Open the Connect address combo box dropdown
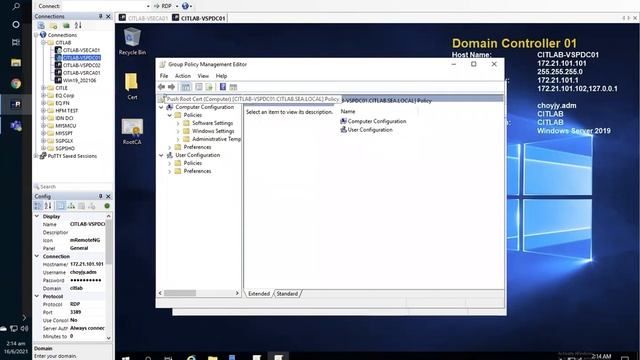 coord(148,6)
